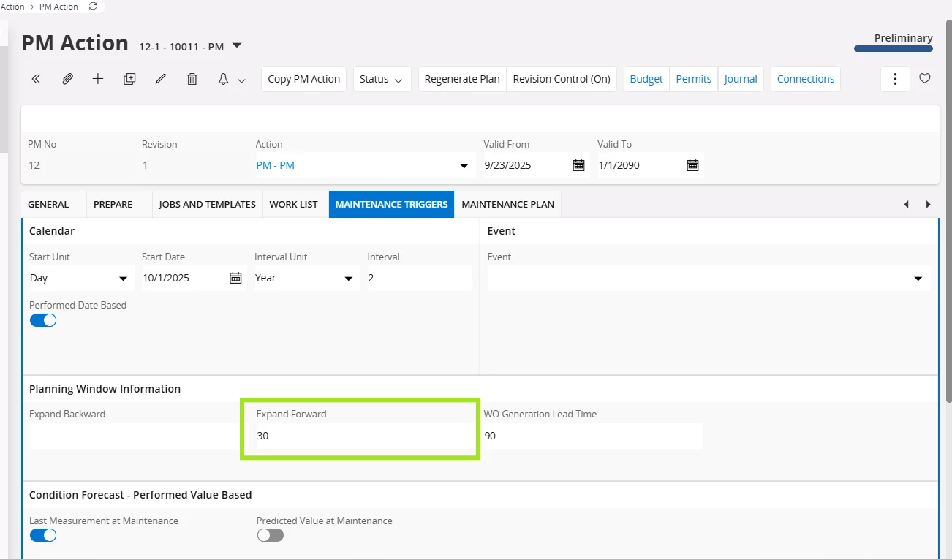Screen dimensions: 952x560
Task: Open the MAINTENANCE PLAN tab
Action: [508, 204]
